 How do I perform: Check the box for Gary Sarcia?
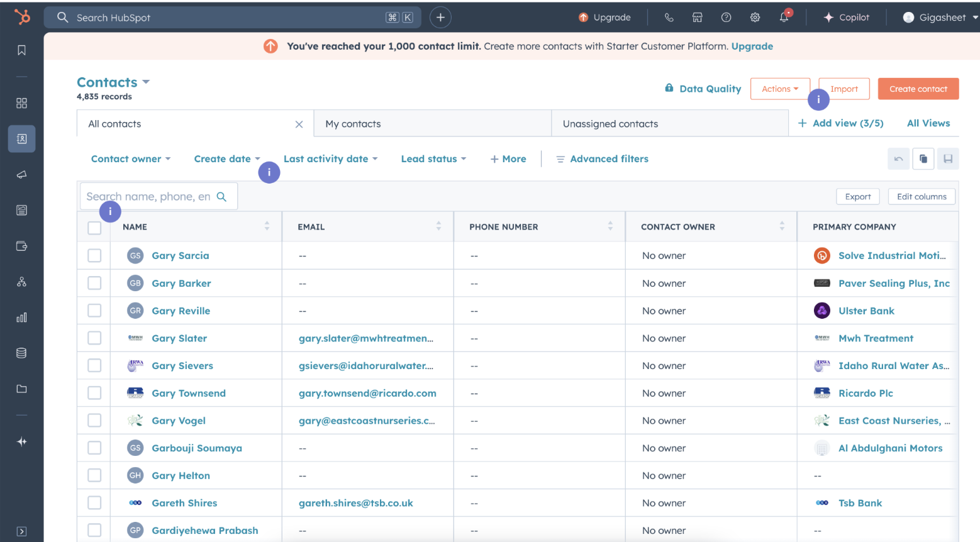[94, 255]
